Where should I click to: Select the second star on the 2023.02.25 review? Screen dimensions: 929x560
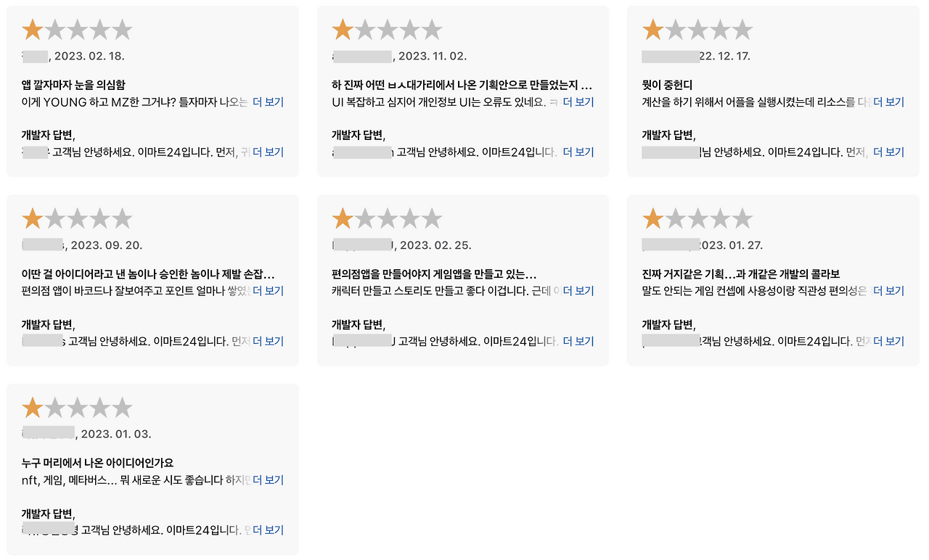(366, 217)
